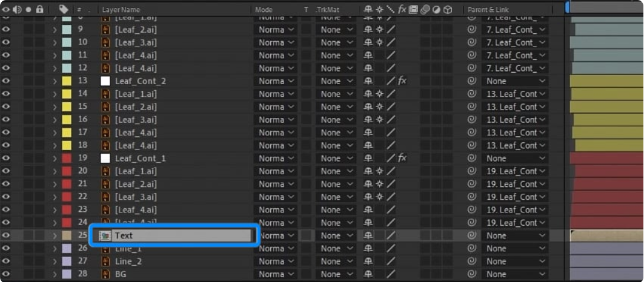The width and height of the screenshot is (644, 282).
Task: Click the pick whip on layer 13 Leaf_Cont_2
Action: [x=473, y=81]
